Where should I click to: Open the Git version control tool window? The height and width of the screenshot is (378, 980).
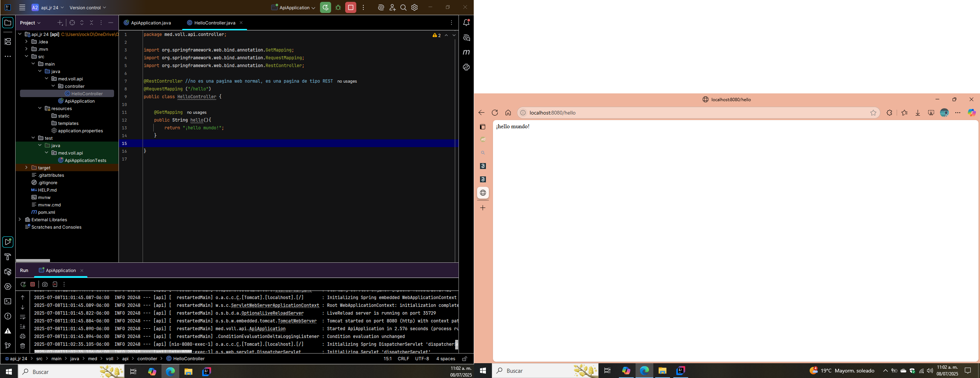(x=8, y=346)
